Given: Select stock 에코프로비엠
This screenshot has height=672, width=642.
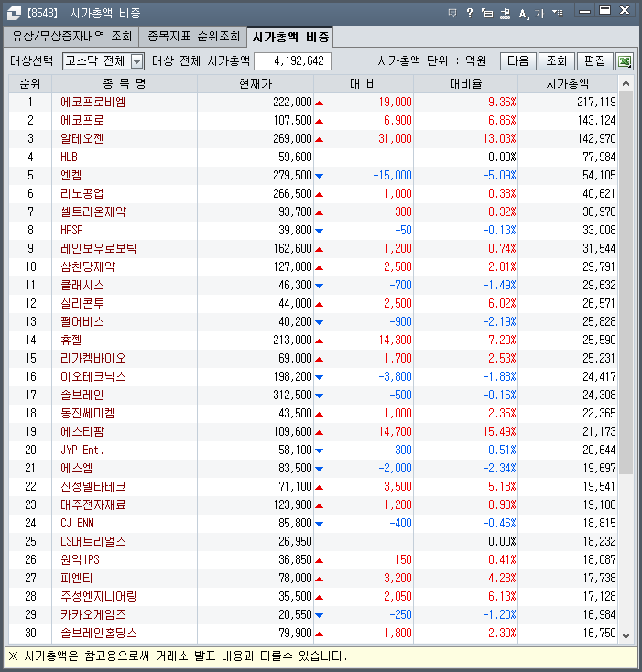Looking at the screenshot, I should [93, 102].
